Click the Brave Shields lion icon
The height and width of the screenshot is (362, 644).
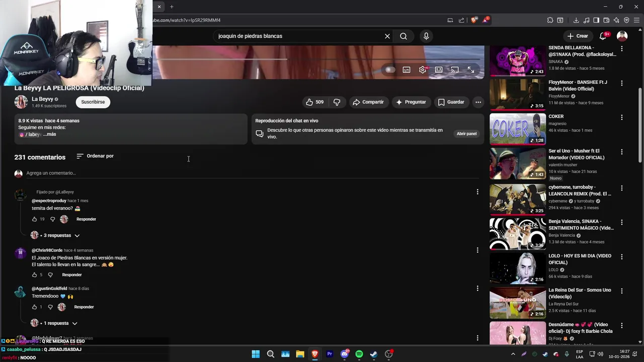(x=474, y=20)
